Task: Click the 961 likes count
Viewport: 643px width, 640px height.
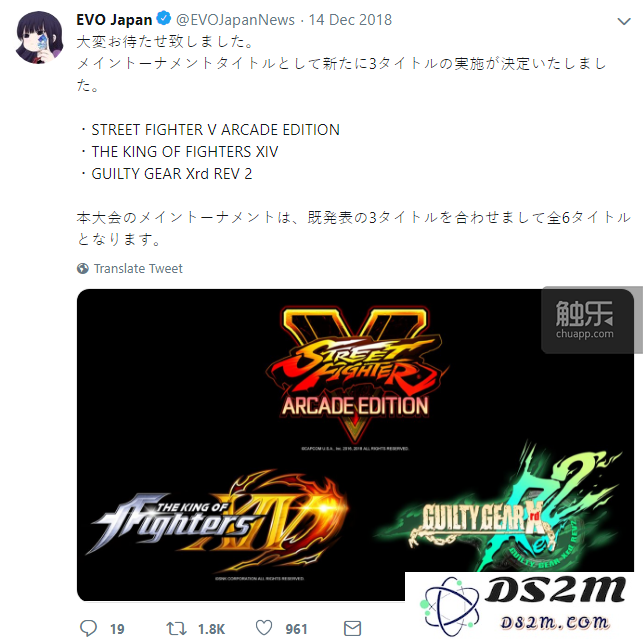Action: [x=296, y=629]
